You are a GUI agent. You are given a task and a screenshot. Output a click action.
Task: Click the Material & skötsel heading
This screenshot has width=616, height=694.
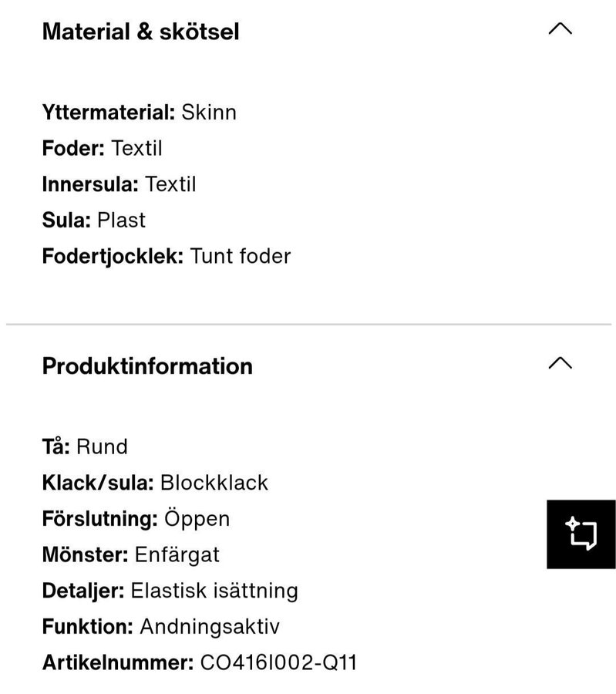140,32
